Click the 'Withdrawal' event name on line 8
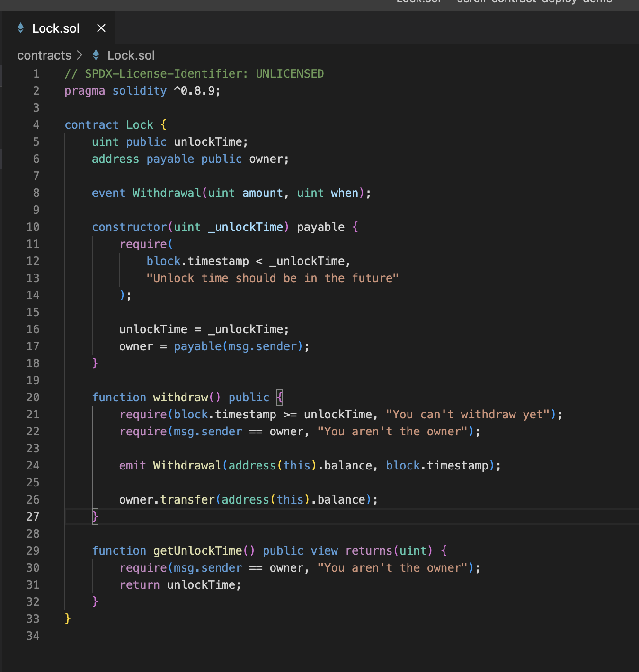Screen dimensions: 639x672 tap(167, 193)
